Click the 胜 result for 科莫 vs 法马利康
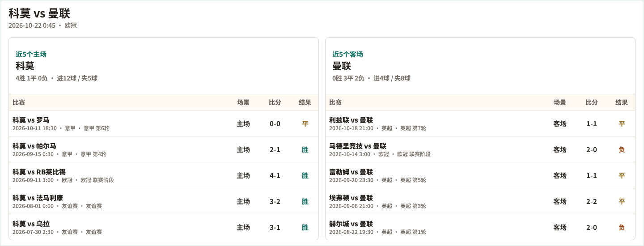 pyautogui.click(x=305, y=201)
